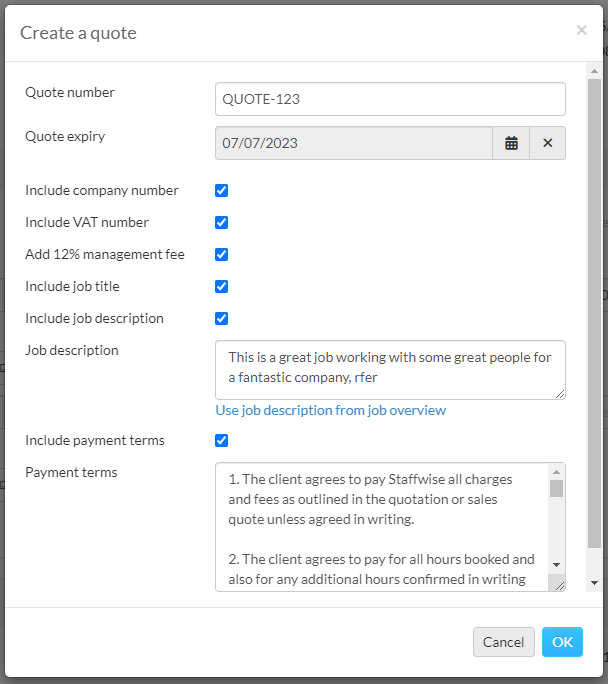Viewport: 608px width, 684px height.
Task: Click into the Job description textarea
Action: pyautogui.click(x=390, y=370)
